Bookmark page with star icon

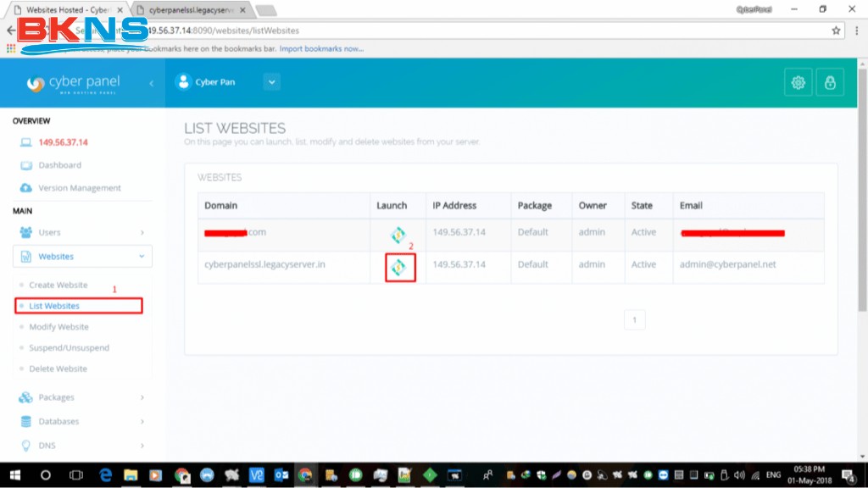pos(836,30)
